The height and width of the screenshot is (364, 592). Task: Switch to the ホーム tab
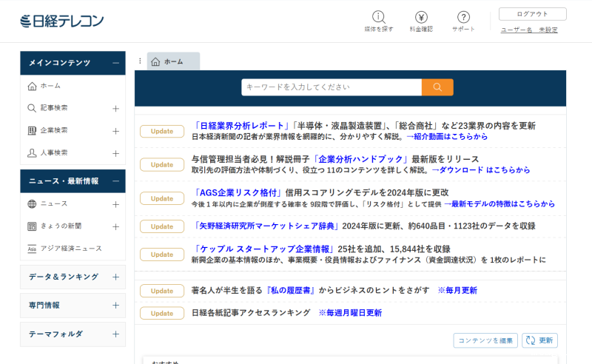[173, 61]
